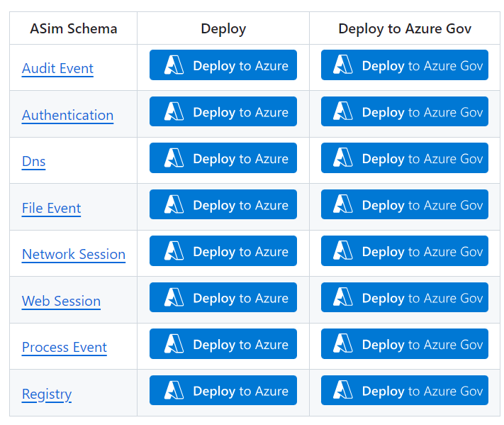The image size is (504, 425).
Task: Open the Dns schema link
Action: tap(34, 161)
